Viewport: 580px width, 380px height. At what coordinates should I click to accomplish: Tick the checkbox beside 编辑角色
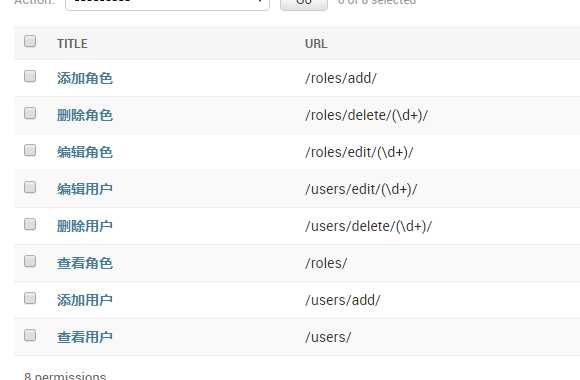30,151
